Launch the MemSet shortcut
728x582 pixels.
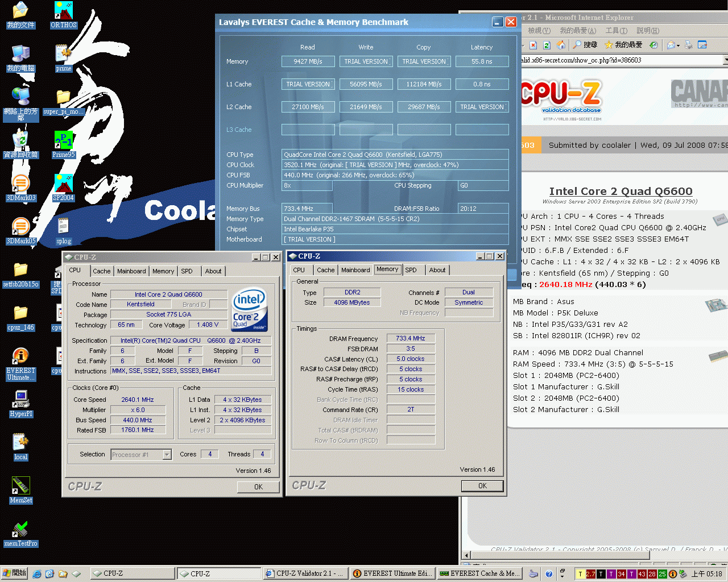pos(20,490)
